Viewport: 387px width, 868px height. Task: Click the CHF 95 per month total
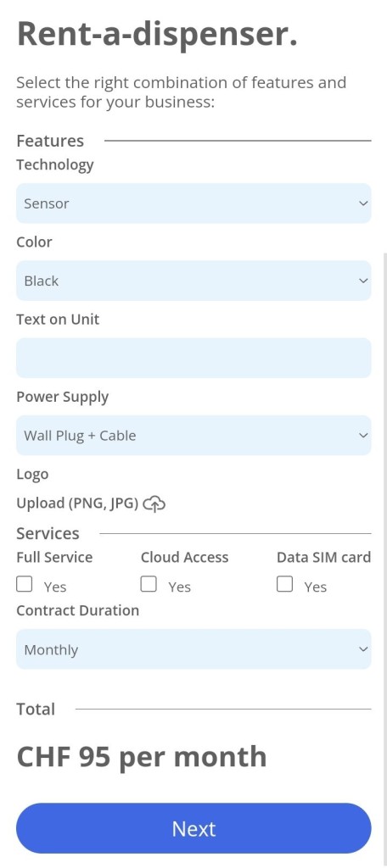(142, 757)
